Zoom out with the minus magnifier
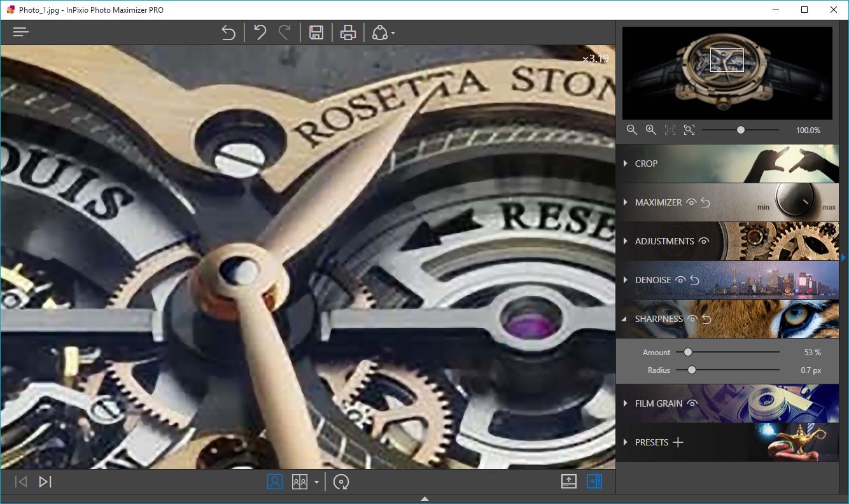The height and width of the screenshot is (504, 849). tap(631, 130)
